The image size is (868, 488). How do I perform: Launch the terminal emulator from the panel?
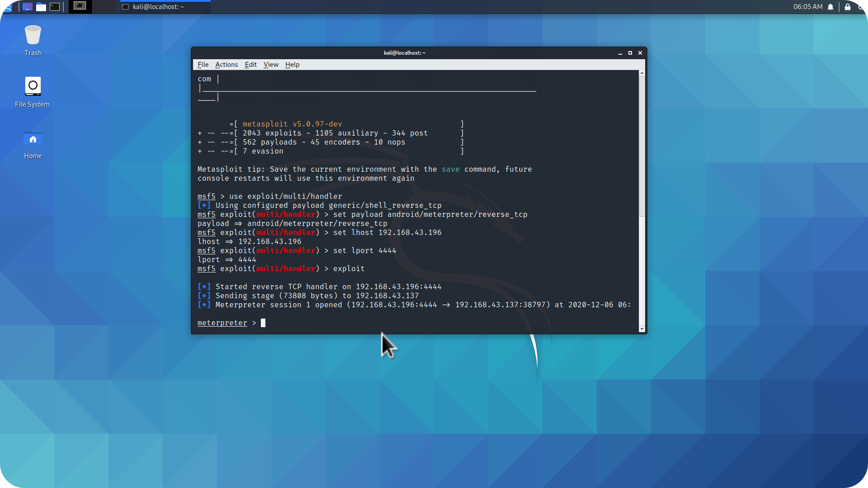tap(55, 7)
